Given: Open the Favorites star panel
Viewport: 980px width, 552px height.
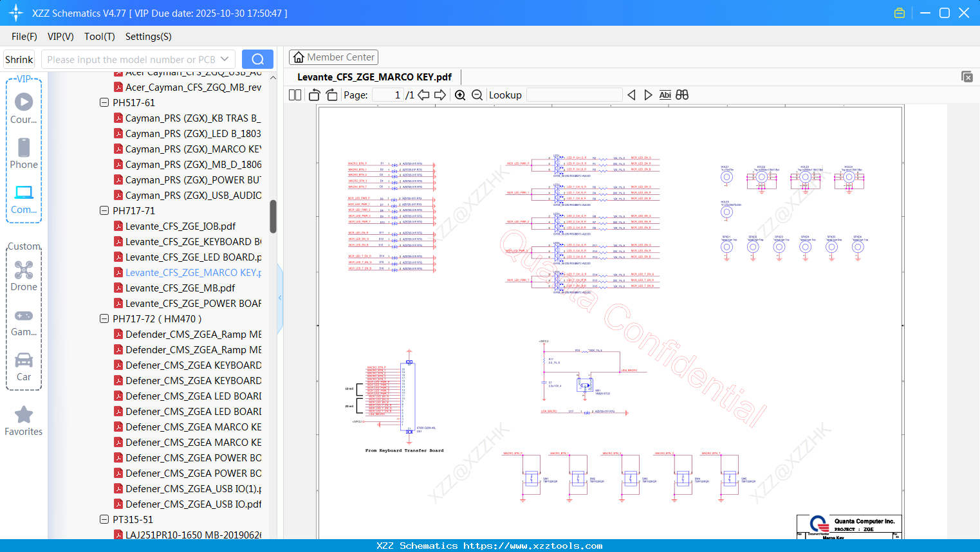Looking at the screenshot, I should pyautogui.click(x=24, y=421).
